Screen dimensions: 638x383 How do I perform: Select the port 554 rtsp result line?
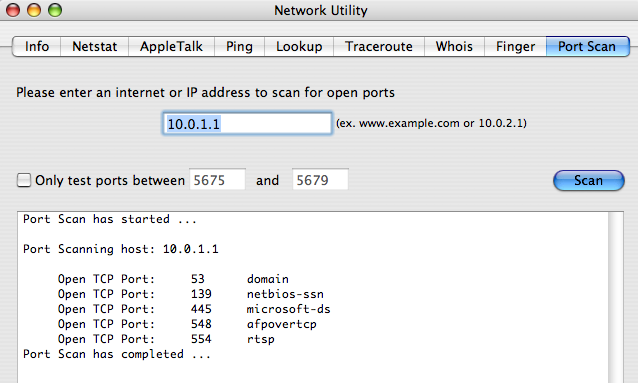point(166,339)
